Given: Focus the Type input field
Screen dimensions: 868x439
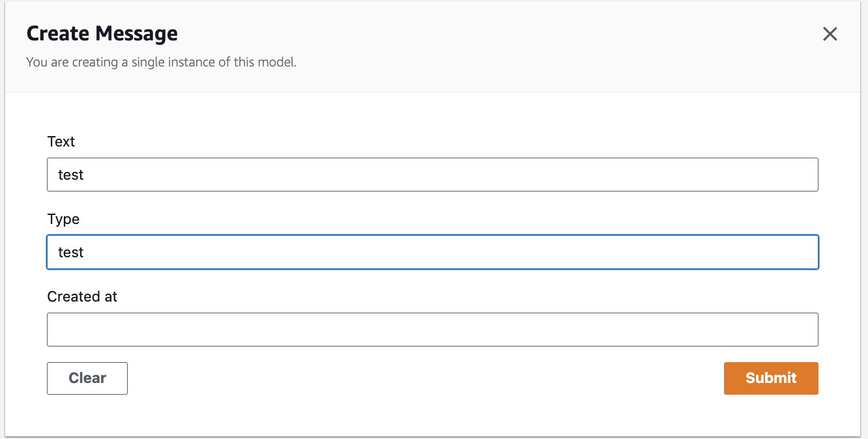Looking at the screenshot, I should [x=432, y=252].
